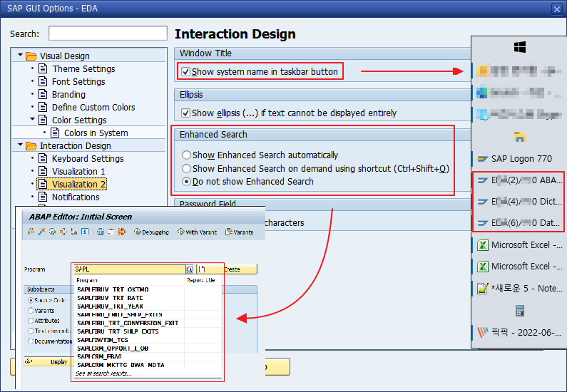Open File Explorer from the taskbar

[520, 137]
